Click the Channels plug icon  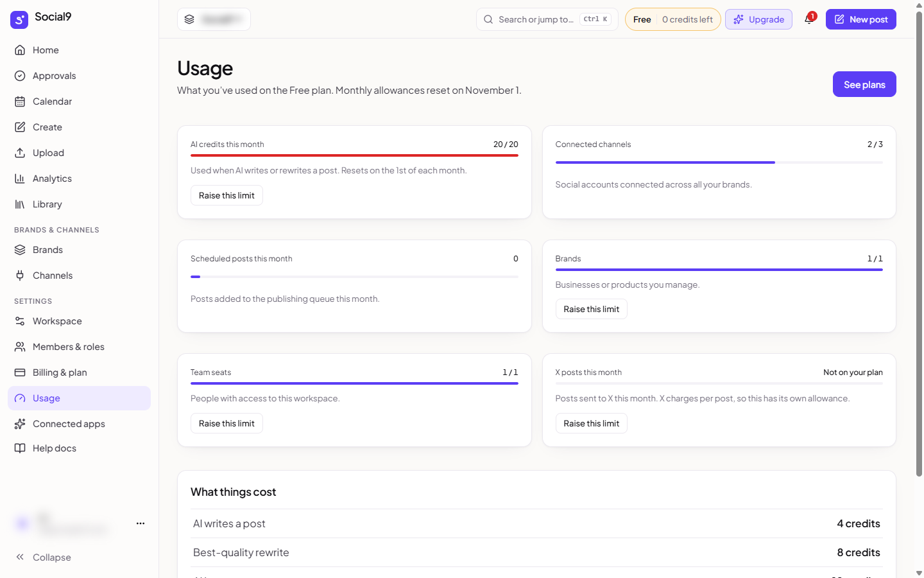pyautogui.click(x=20, y=276)
